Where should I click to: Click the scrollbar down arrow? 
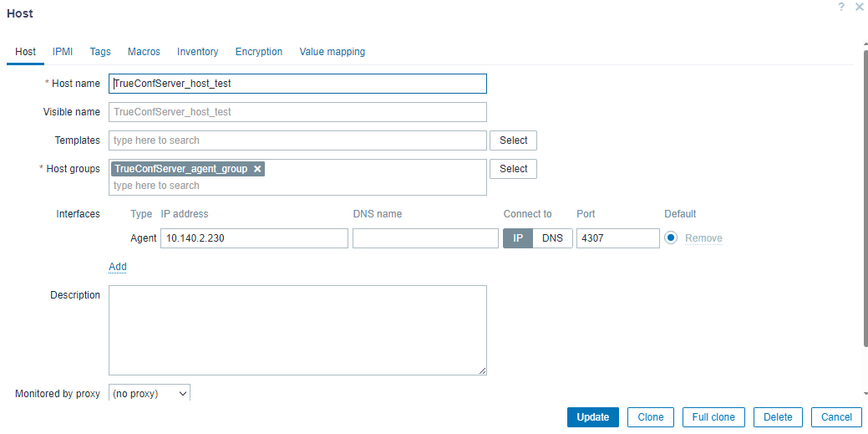pos(865,393)
